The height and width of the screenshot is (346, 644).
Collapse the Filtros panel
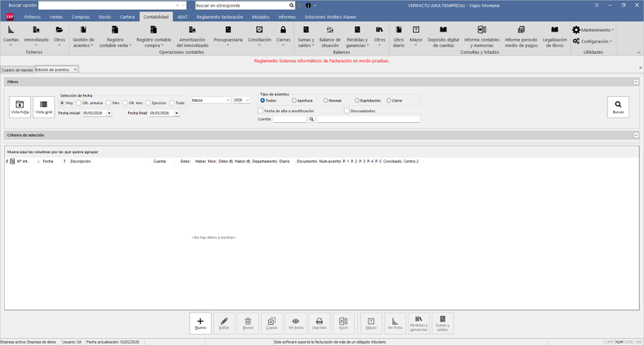tap(636, 82)
